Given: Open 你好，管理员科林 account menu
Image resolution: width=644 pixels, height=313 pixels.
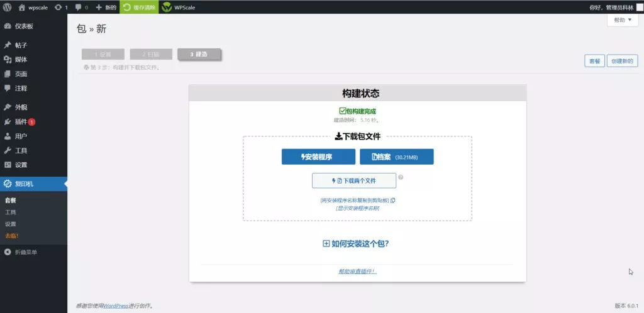Looking at the screenshot, I should [x=611, y=8].
